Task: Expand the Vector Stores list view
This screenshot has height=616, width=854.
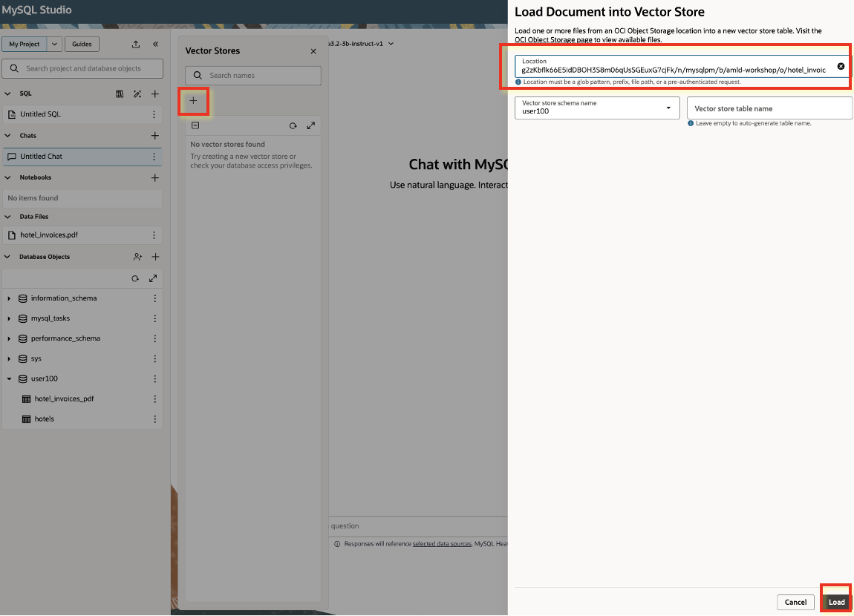Action: [x=311, y=125]
